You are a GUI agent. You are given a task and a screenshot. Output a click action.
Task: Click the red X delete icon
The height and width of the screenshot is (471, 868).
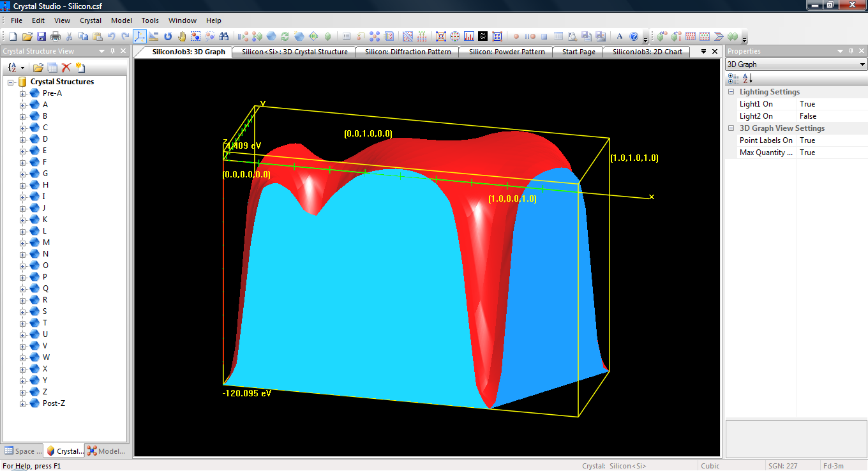[x=66, y=68]
